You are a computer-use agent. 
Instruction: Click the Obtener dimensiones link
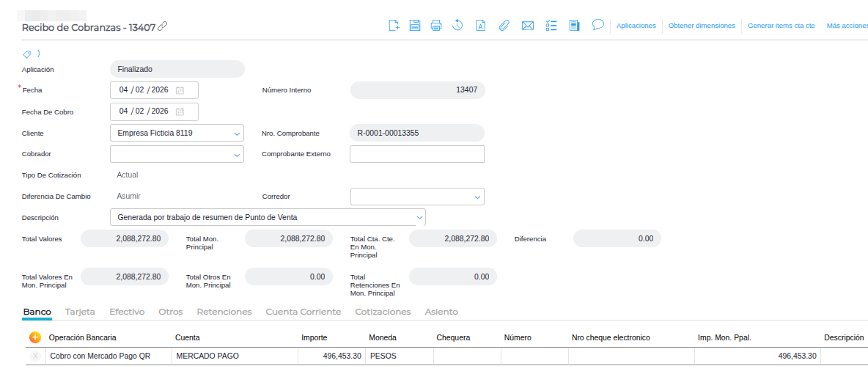coord(702,26)
